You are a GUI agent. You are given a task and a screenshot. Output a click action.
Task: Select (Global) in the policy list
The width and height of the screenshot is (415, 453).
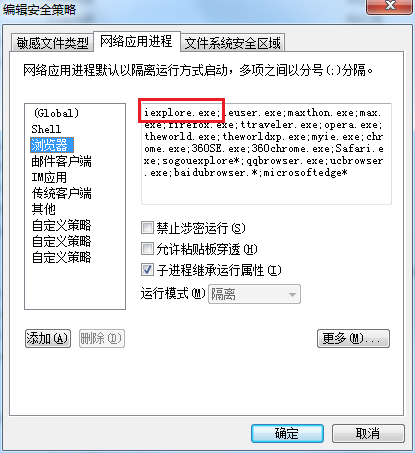click(56, 113)
